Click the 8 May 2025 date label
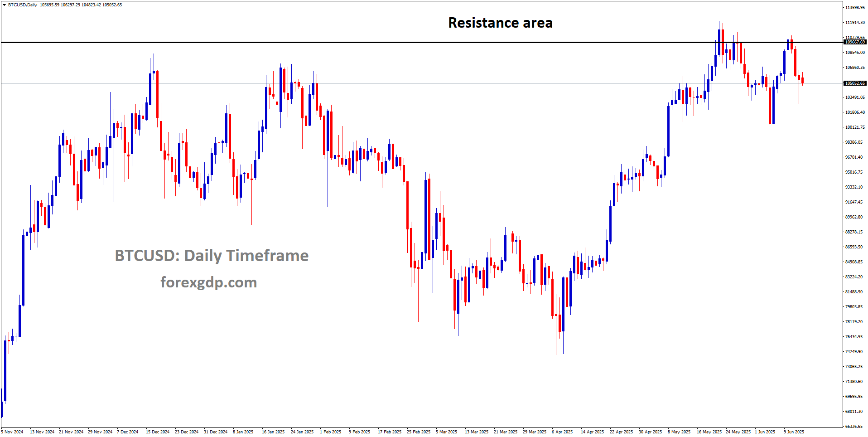The image size is (868, 437). (x=679, y=432)
